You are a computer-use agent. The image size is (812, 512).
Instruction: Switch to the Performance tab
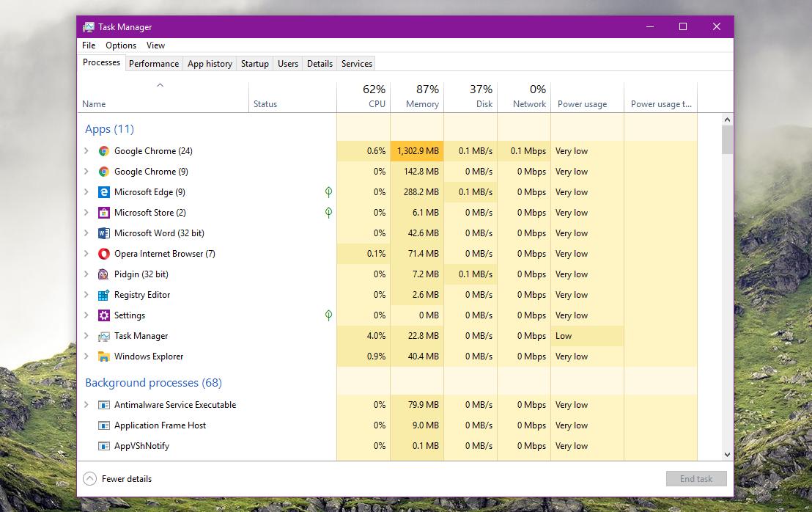pos(154,64)
